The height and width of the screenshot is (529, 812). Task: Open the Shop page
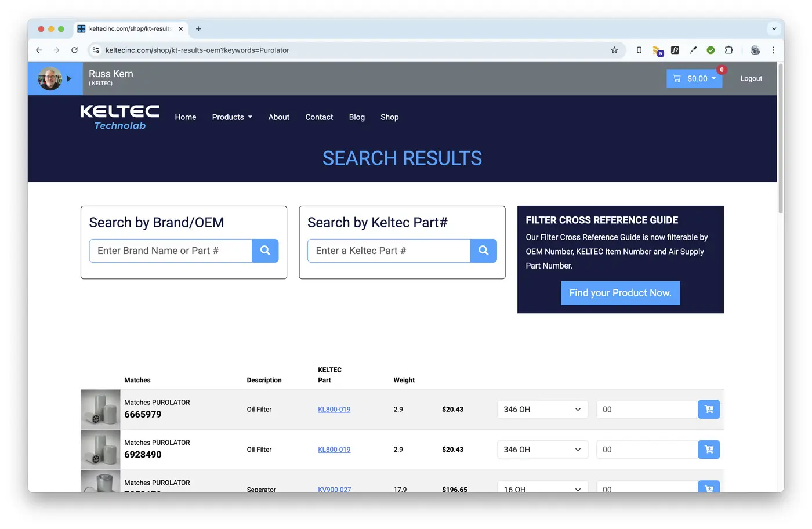[389, 117]
